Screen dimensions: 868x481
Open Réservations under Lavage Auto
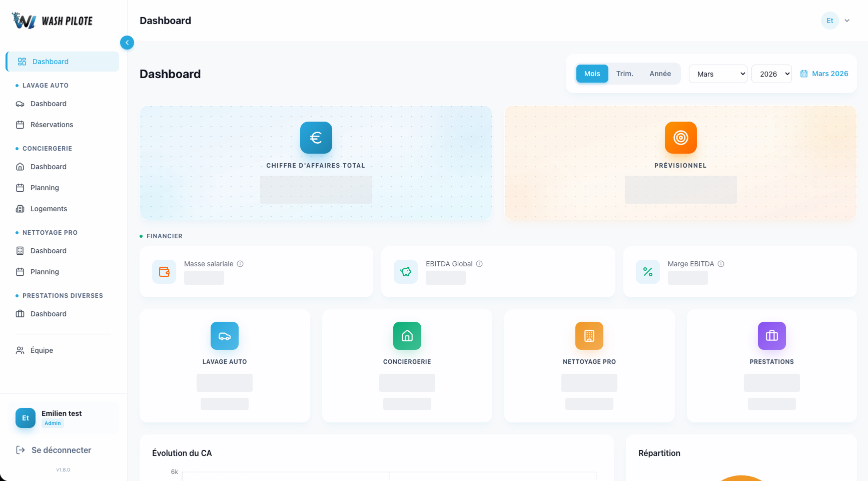(x=52, y=125)
